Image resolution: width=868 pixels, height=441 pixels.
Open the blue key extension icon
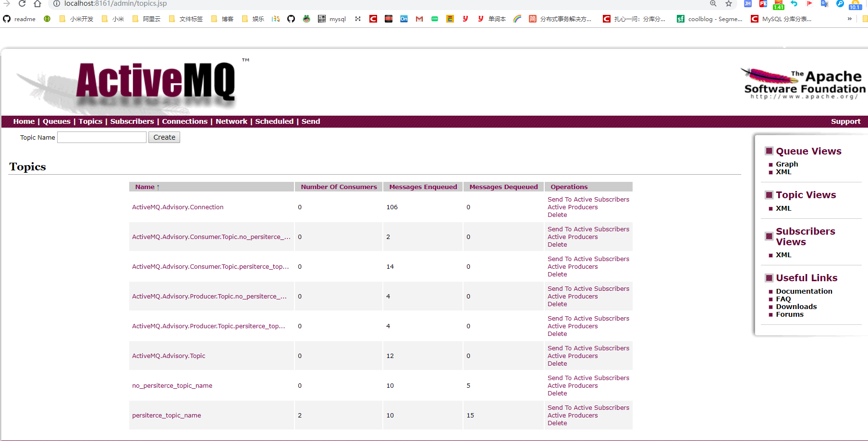tap(840, 3)
